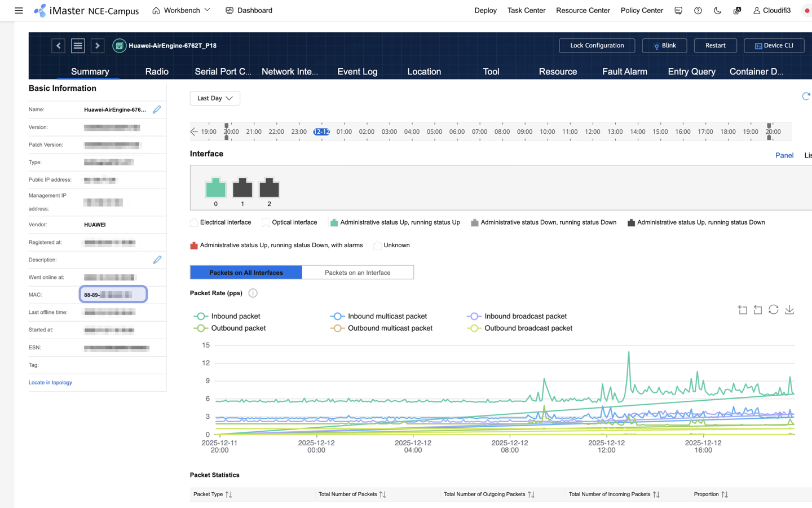Image resolution: width=812 pixels, height=508 pixels.
Task: Edit the device name pencil icon
Action: [157, 110]
